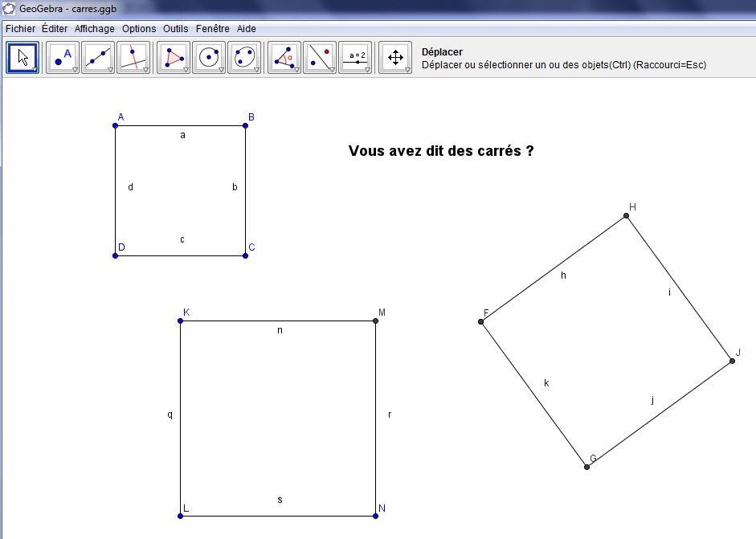Image resolution: width=756 pixels, height=539 pixels.
Task: Open the Fichier menu
Action: [20, 28]
